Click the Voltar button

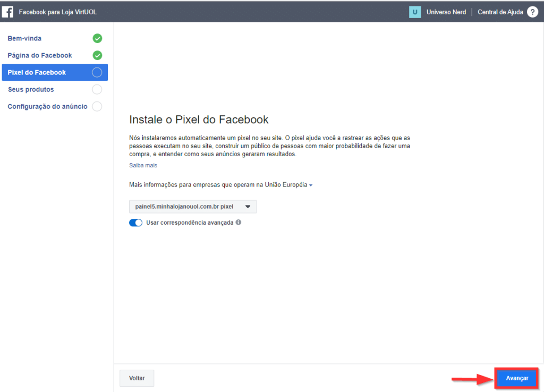tap(137, 378)
